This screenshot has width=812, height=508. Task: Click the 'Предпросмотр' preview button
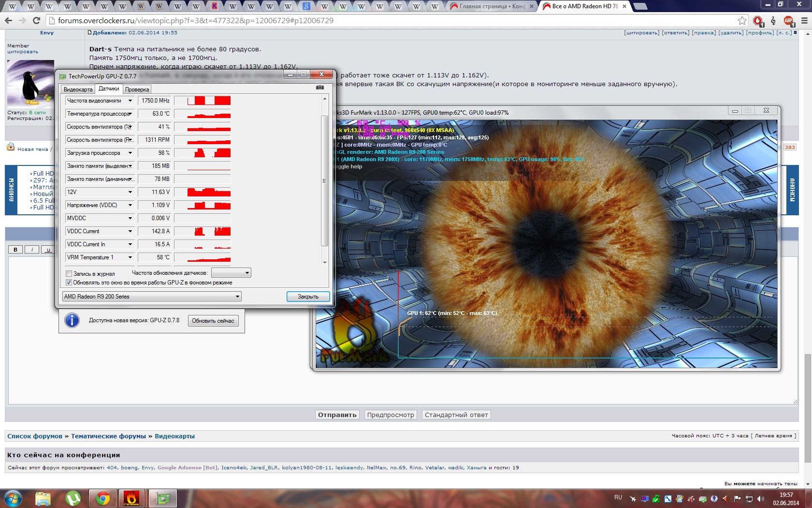coord(391,415)
